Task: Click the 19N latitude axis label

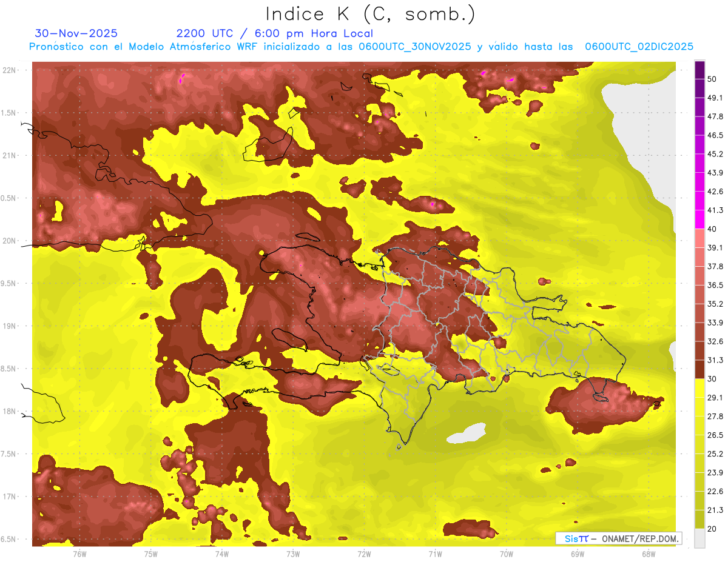Action: [x=9, y=326]
